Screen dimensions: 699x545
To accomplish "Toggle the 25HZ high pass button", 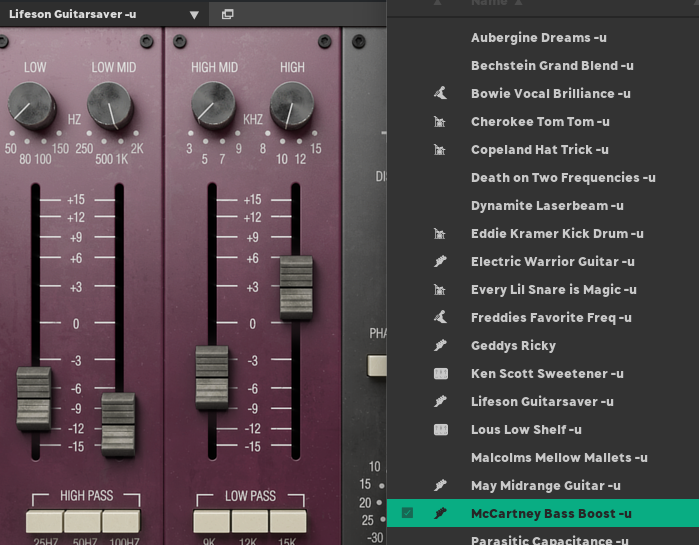I will (x=44, y=521).
